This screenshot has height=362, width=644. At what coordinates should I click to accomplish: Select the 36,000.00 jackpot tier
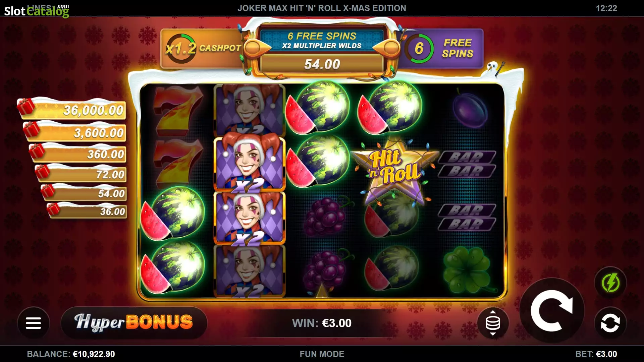72,109
